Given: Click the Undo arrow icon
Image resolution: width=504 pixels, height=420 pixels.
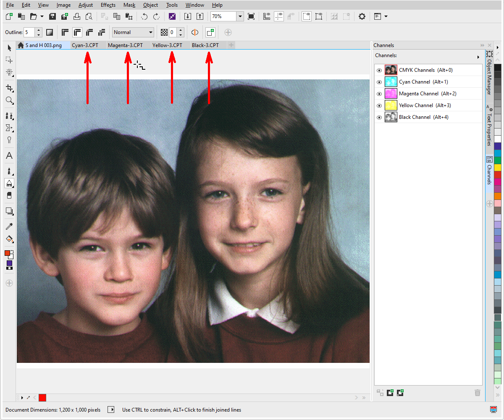Looking at the screenshot, I should click(145, 16).
